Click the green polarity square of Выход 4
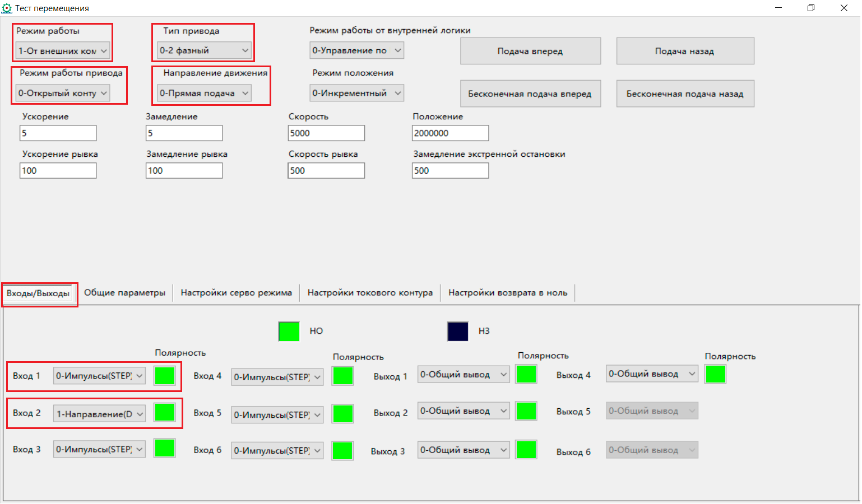Viewport: 862px width, 504px height. 715,374
